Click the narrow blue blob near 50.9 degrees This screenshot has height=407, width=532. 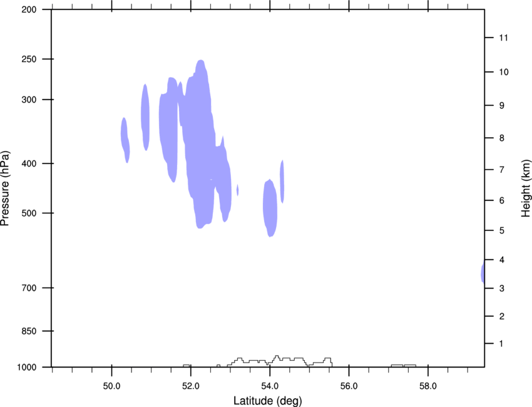tap(145, 117)
